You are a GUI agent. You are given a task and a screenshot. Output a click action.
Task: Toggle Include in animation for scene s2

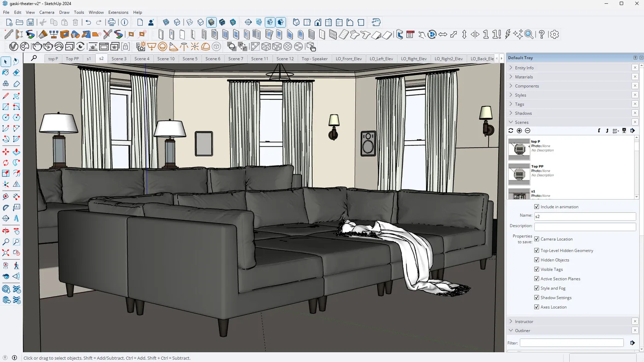[x=536, y=207]
